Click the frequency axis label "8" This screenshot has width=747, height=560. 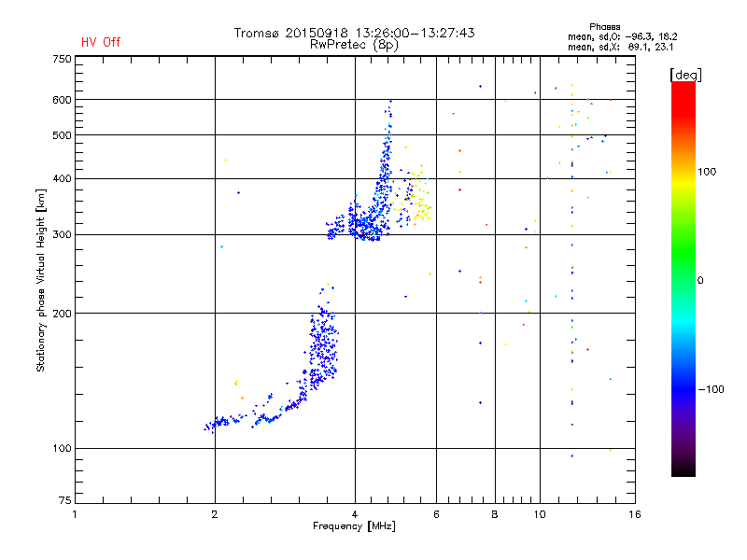495,514
